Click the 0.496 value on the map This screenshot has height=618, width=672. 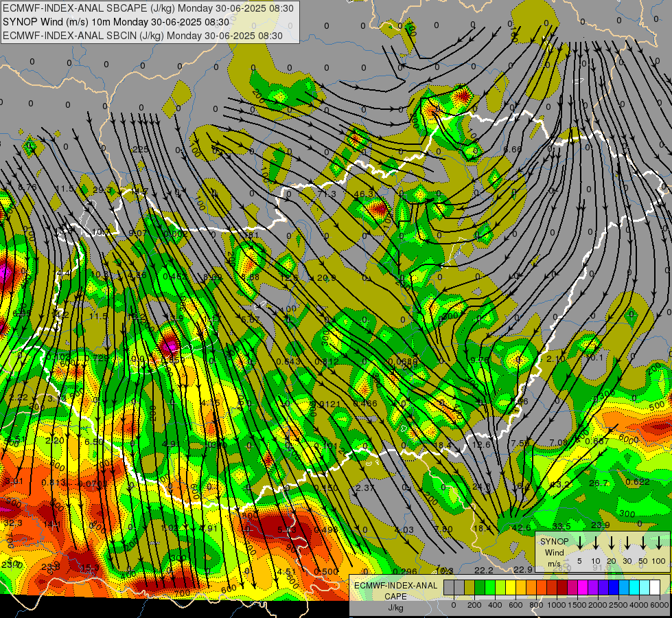326,530
